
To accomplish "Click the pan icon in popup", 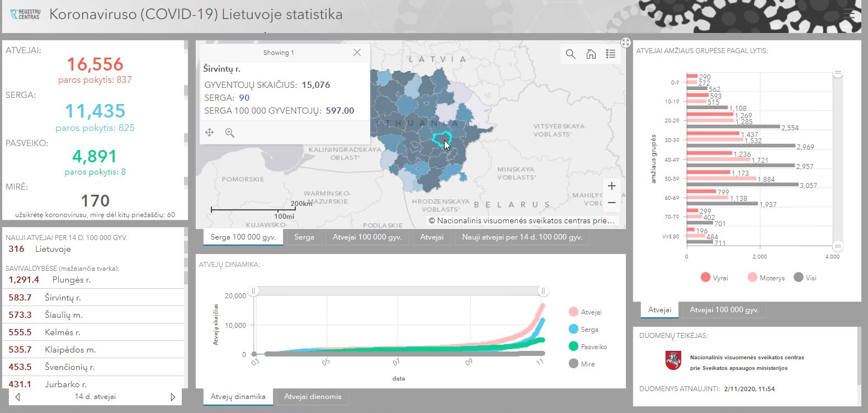I will pos(210,133).
